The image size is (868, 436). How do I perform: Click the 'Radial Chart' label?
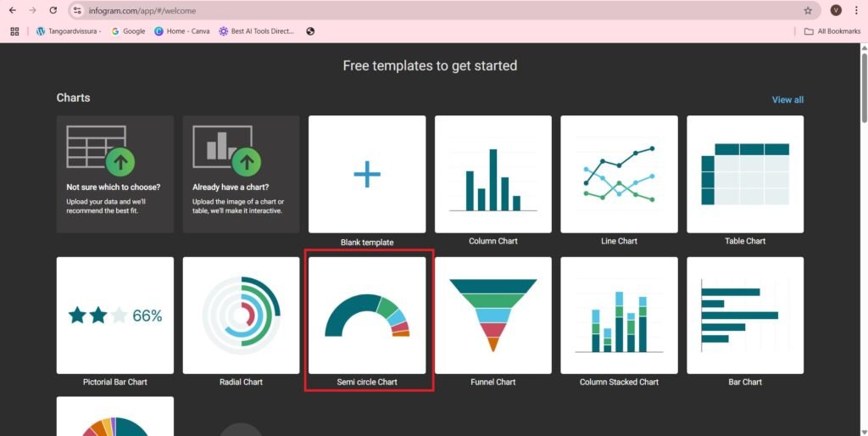pyautogui.click(x=242, y=383)
